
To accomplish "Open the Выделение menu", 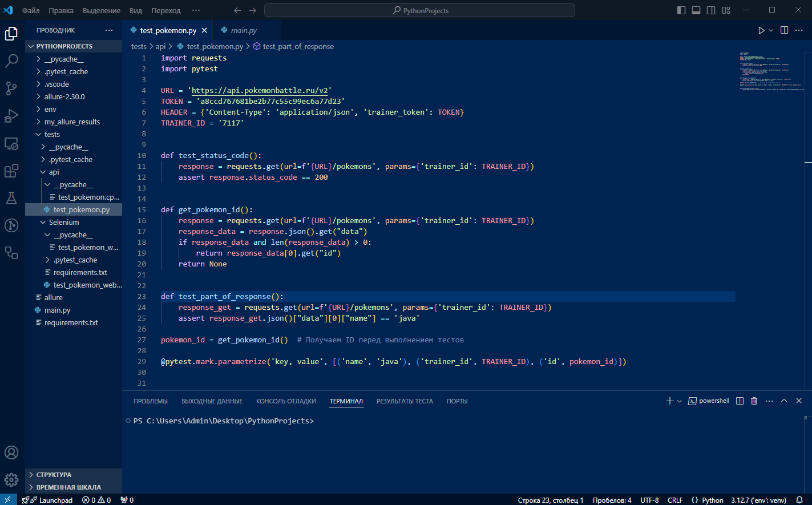I will [x=102, y=10].
